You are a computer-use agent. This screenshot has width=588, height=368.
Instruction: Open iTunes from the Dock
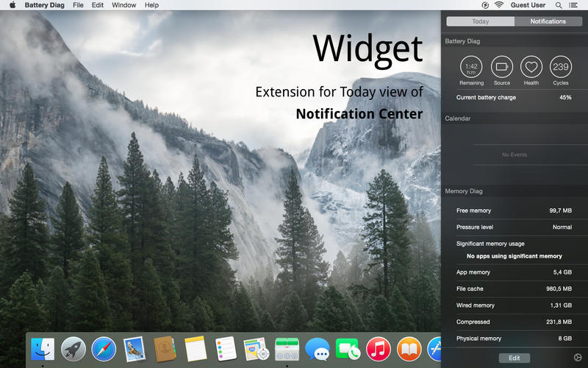coord(378,348)
